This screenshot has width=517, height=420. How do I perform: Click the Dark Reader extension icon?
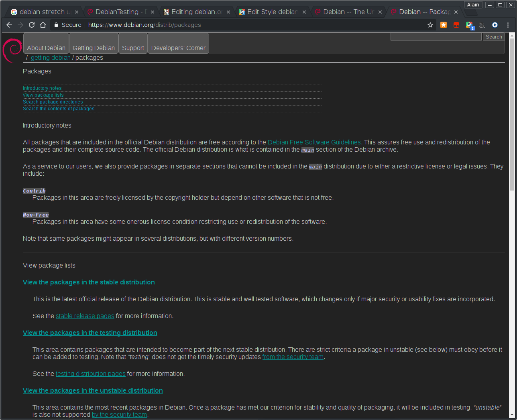click(482, 24)
